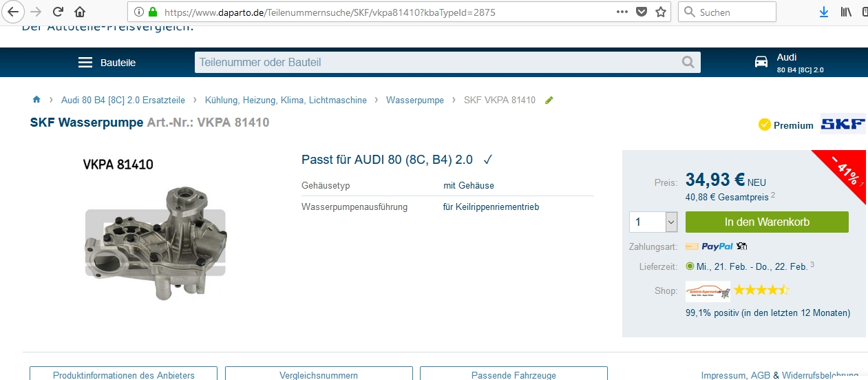Click the shop star rating
Screen dimensions: 868x380
[761, 290]
